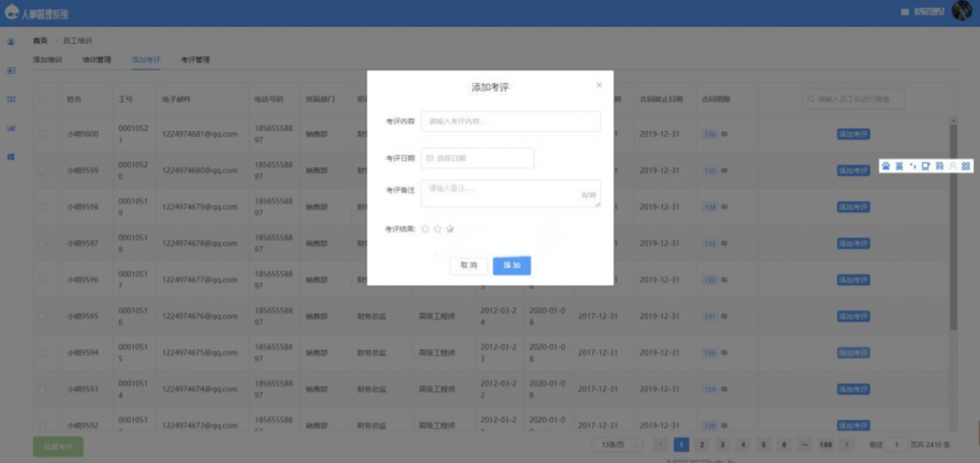
Task: Click the cup icon in IME toolbar
Action: click(x=925, y=166)
